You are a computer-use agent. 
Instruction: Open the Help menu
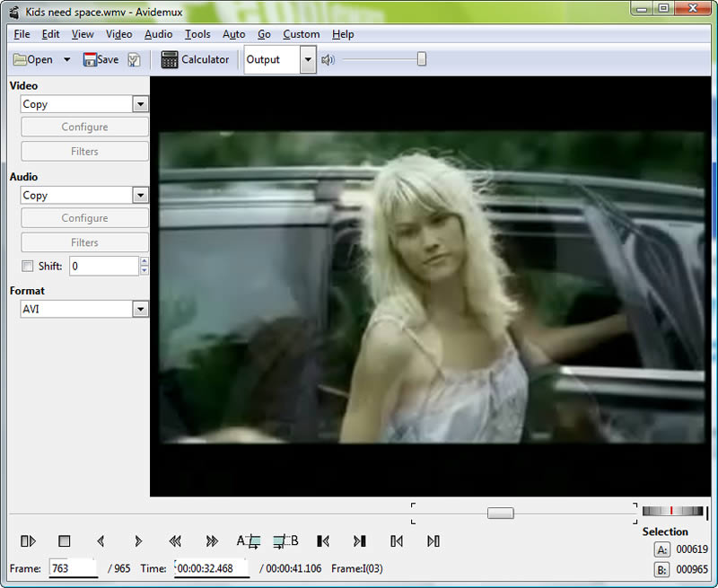click(x=343, y=34)
